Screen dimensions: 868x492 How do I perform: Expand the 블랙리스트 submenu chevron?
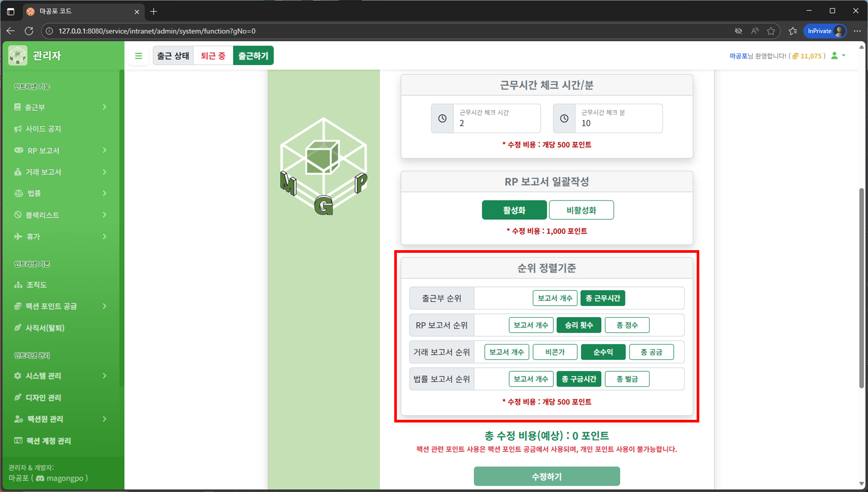point(104,215)
